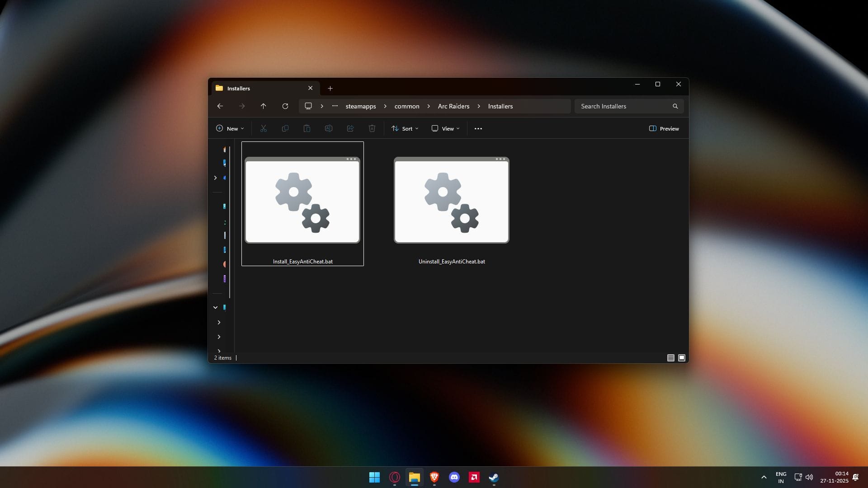Image resolution: width=868 pixels, height=488 pixels.
Task: Click the See more three-dots toolbar button
Action: coord(478,129)
